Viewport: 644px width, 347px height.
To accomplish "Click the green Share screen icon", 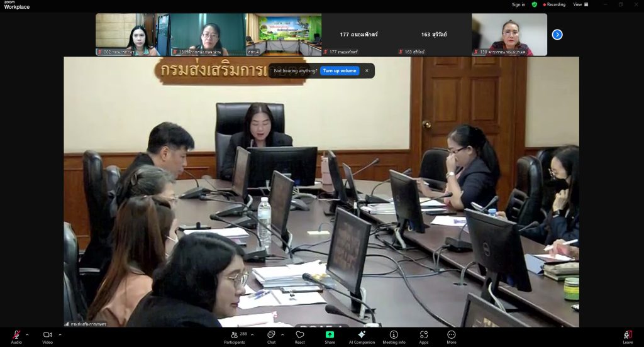I will [330, 335].
